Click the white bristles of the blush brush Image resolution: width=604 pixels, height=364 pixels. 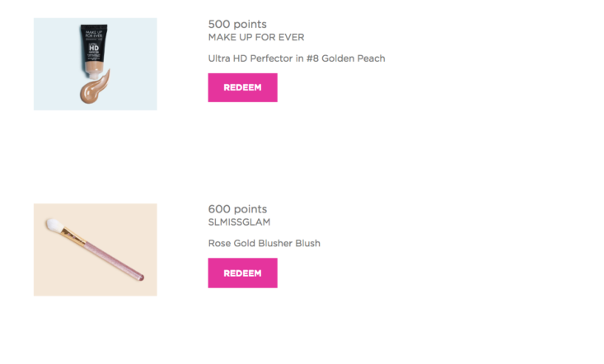coord(54,225)
